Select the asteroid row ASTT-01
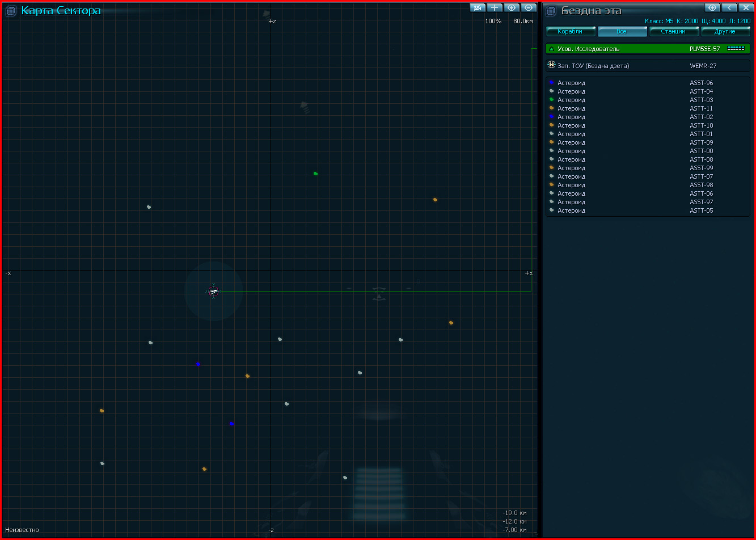Screen dimensions: 756x540 pyautogui.click(x=648, y=134)
